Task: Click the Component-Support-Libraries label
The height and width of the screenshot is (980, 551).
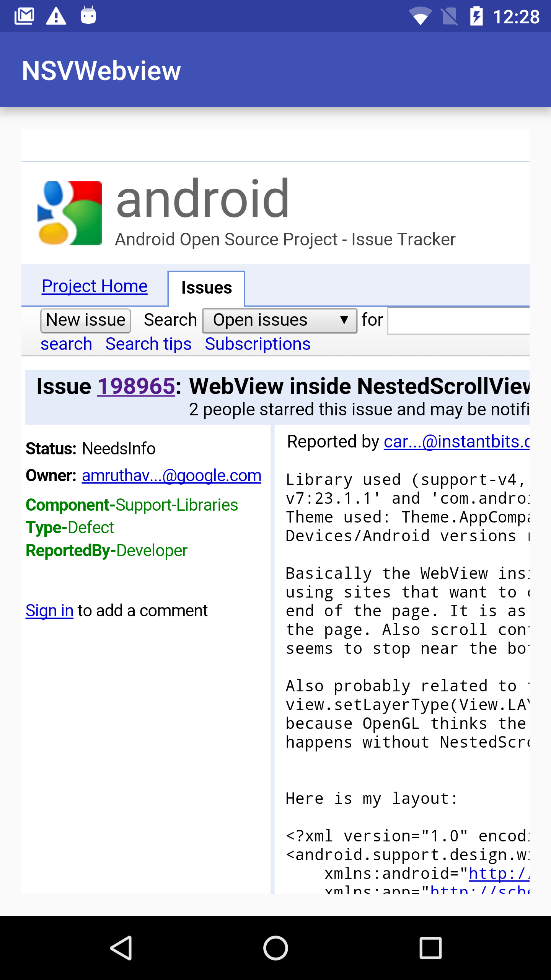Action: [132, 505]
